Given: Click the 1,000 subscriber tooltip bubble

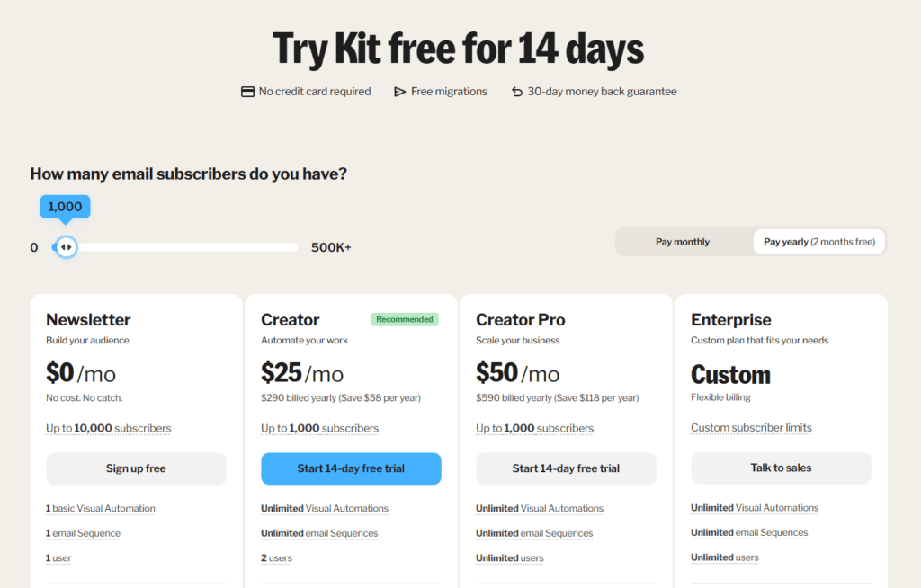Looking at the screenshot, I should click(x=65, y=207).
